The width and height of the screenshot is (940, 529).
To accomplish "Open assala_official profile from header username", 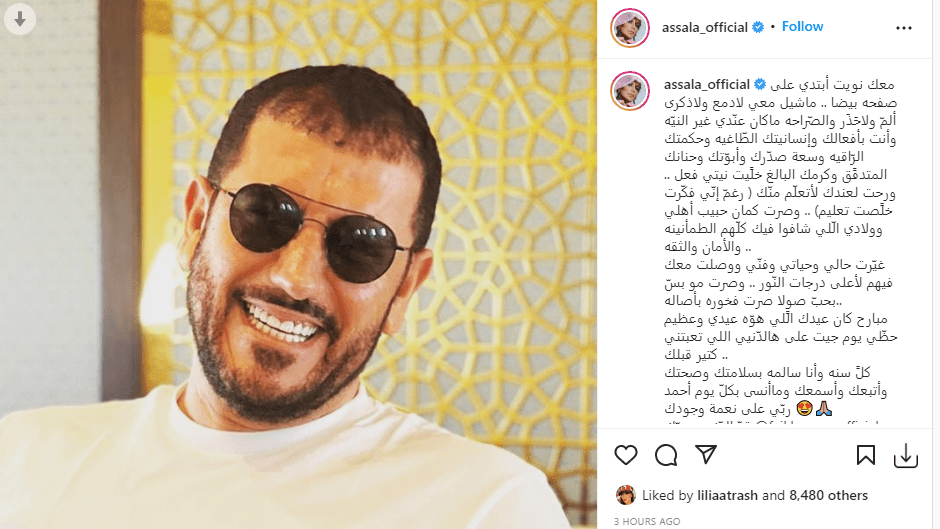I will click(704, 28).
